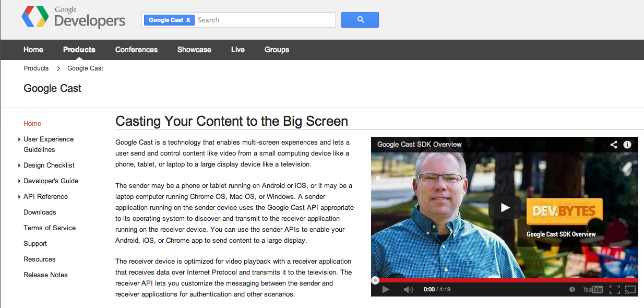Image resolution: width=644 pixels, height=308 pixels.
Task: Open the Resources sidebar link
Action: tap(40, 259)
